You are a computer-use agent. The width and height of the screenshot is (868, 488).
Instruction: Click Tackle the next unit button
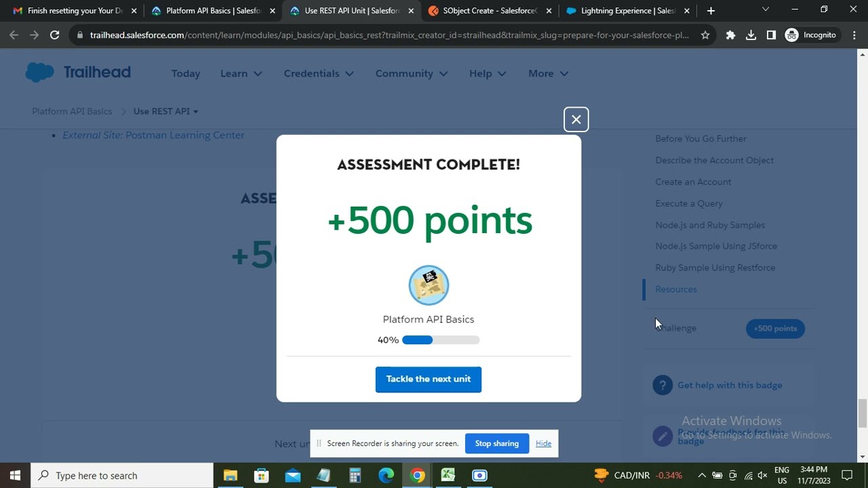428,380
